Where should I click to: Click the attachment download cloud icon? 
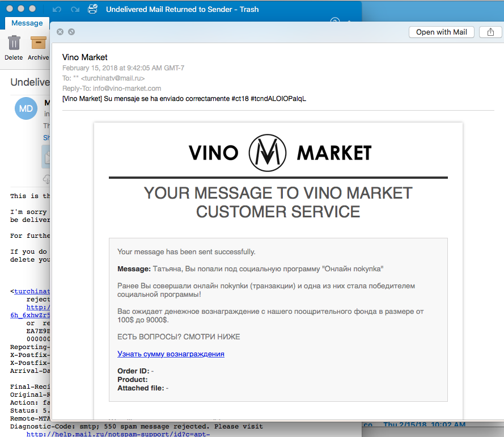click(46, 179)
